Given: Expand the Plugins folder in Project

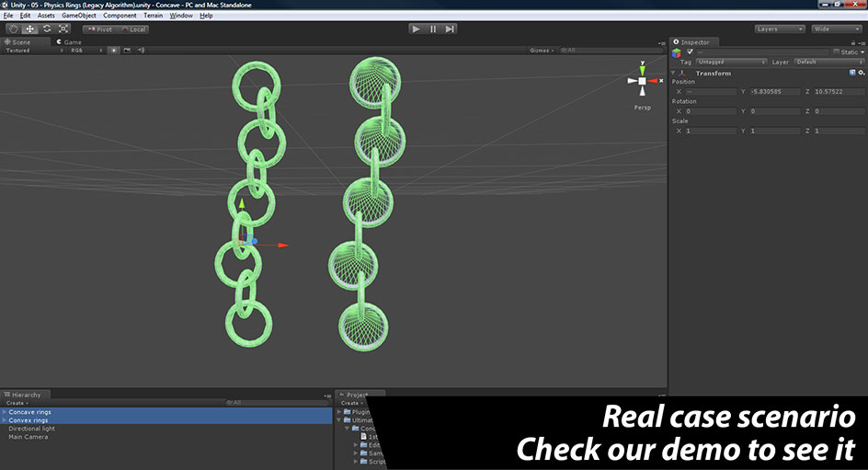Looking at the screenshot, I should pyautogui.click(x=340, y=412).
